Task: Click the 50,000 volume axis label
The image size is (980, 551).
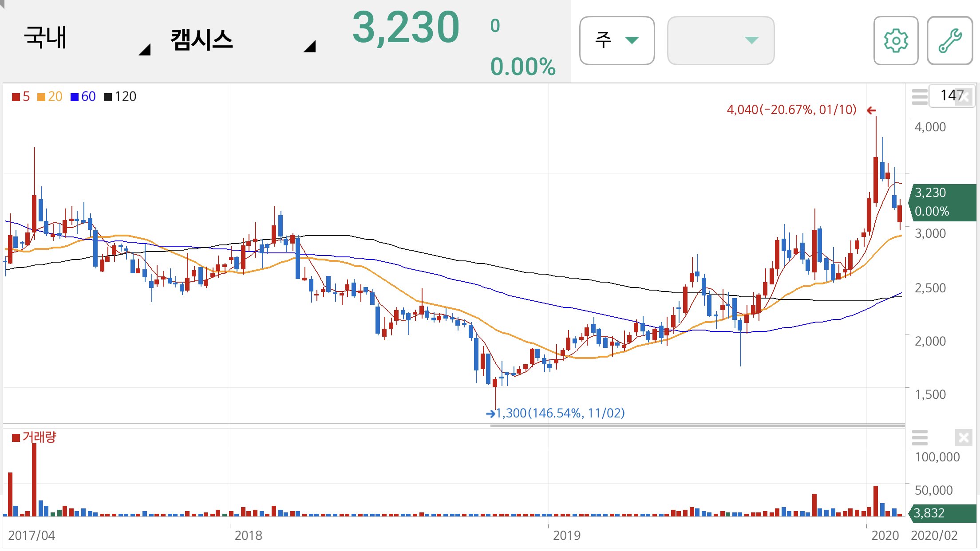Action: point(933,490)
